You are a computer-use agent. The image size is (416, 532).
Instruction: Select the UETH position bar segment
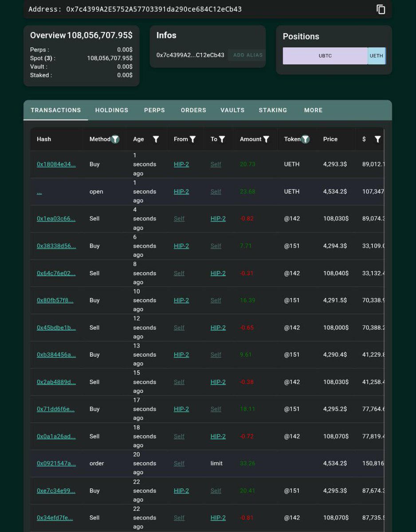pos(377,56)
